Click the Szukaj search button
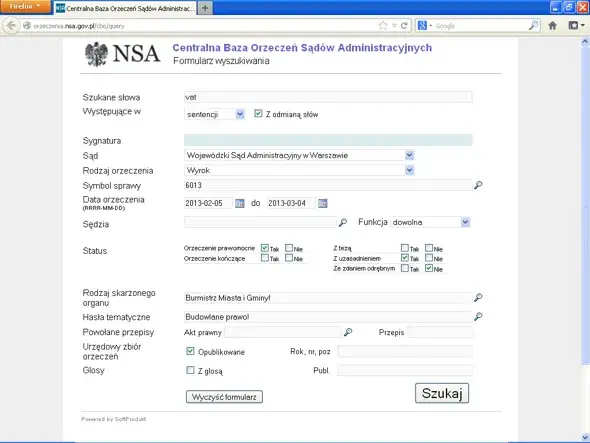This screenshot has height=443, width=590. click(442, 393)
